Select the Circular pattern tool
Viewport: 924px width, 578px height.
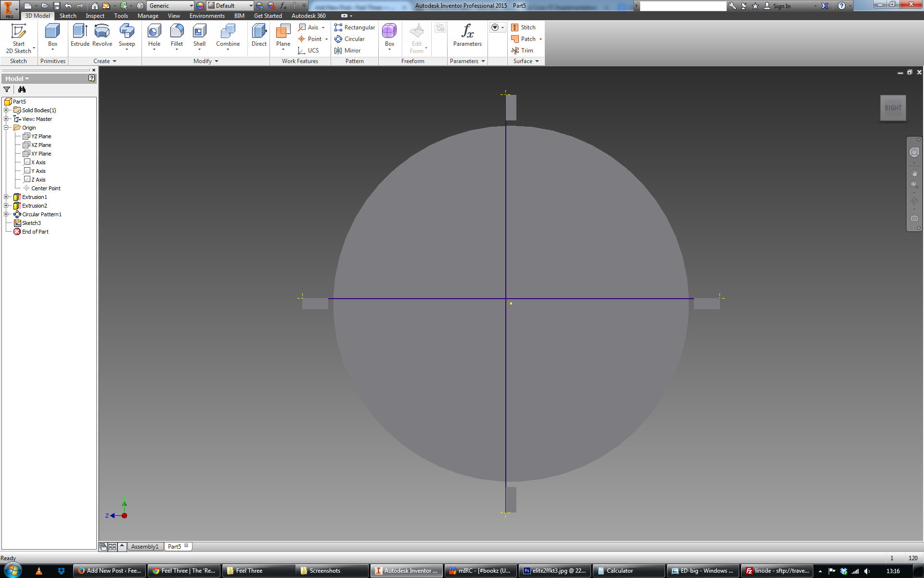pyautogui.click(x=350, y=39)
